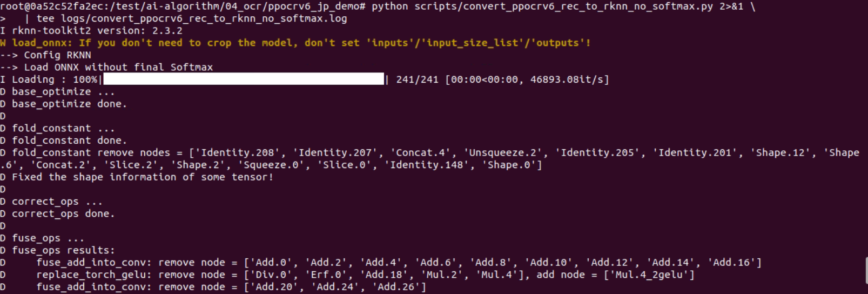Click the 'Add.26' node on last line
Screen dimensions: 868x294
coord(396,287)
